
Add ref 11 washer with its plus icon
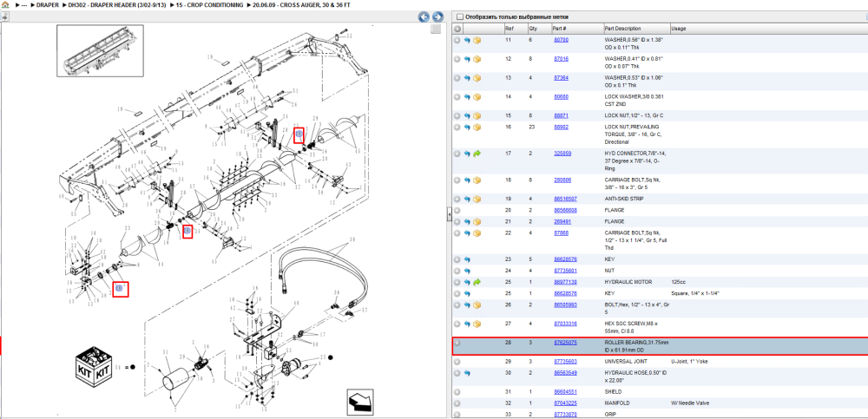457,41
